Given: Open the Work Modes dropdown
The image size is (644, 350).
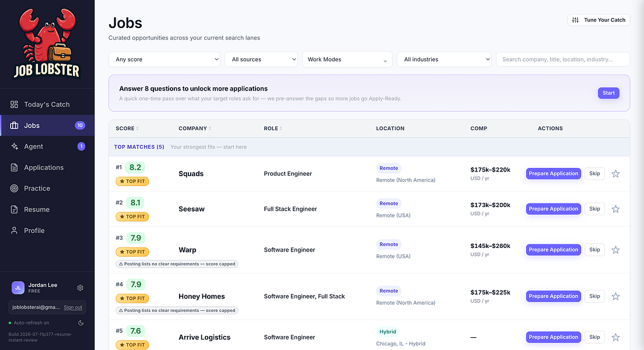Looking at the screenshot, I should point(347,59).
